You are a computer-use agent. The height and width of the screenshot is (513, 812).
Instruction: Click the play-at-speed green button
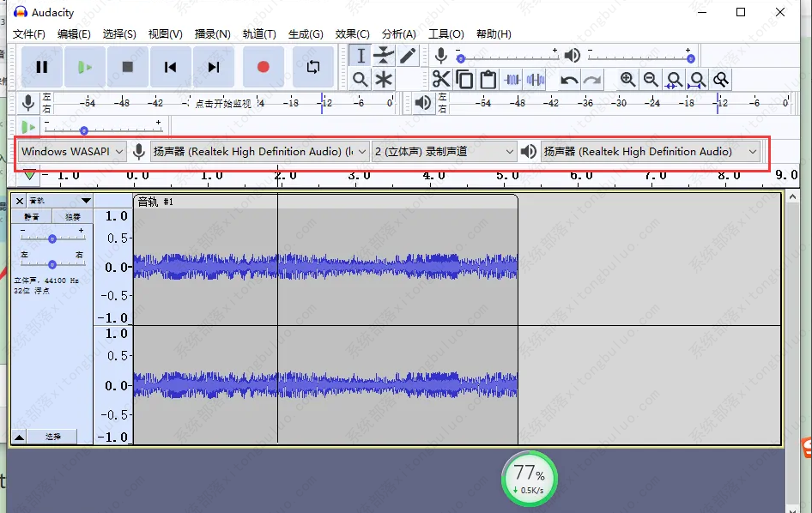tap(28, 126)
